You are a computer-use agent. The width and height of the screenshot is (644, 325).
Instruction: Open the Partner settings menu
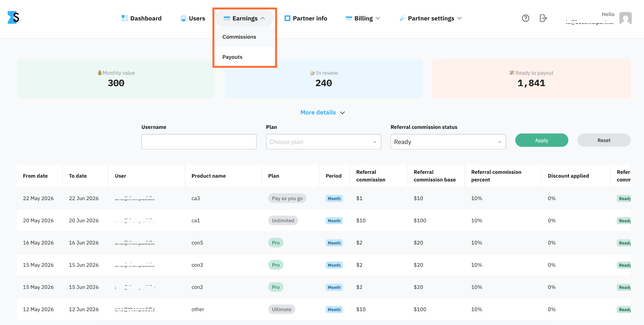[x=430, y=18]
